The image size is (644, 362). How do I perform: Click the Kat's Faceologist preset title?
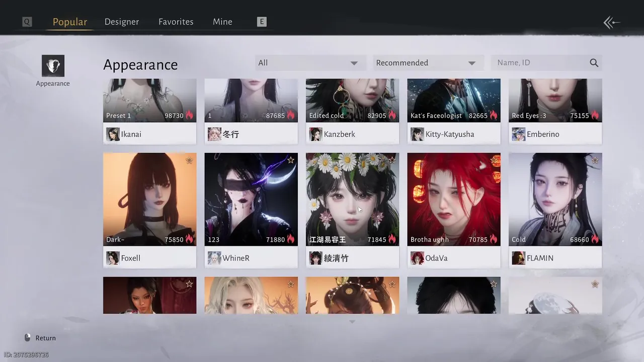(436, 116)
